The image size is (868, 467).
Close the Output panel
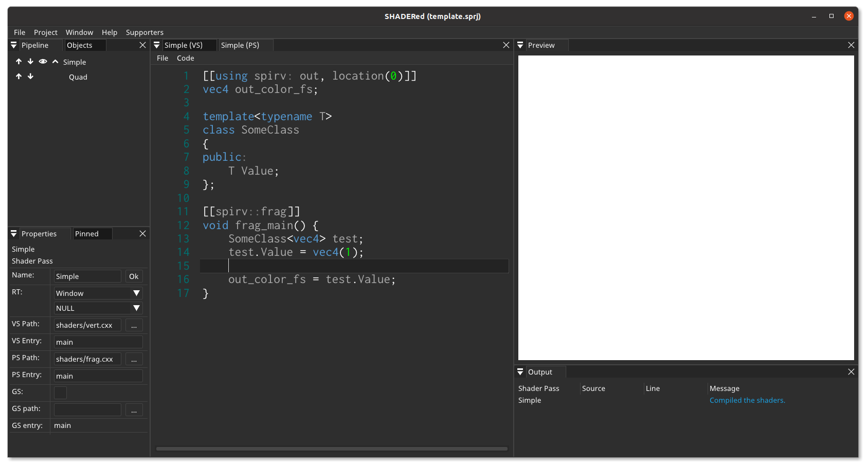click(852, 372)
